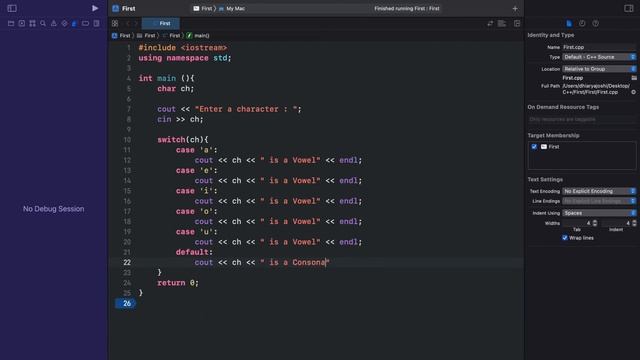Image resolution: width=640 pixels, height=360 pixels.
Task: Select the Debug navigator icon
Action: click(x=74, y=24)
